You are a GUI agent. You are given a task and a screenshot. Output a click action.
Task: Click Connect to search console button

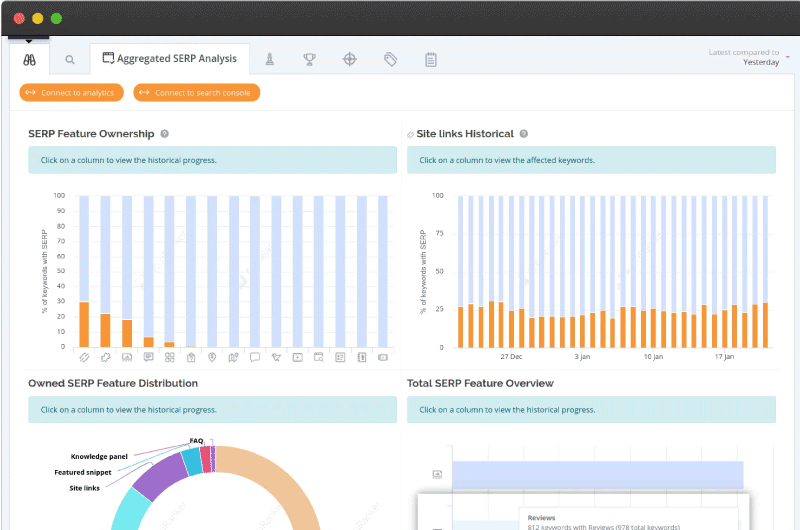click(196, 92)
